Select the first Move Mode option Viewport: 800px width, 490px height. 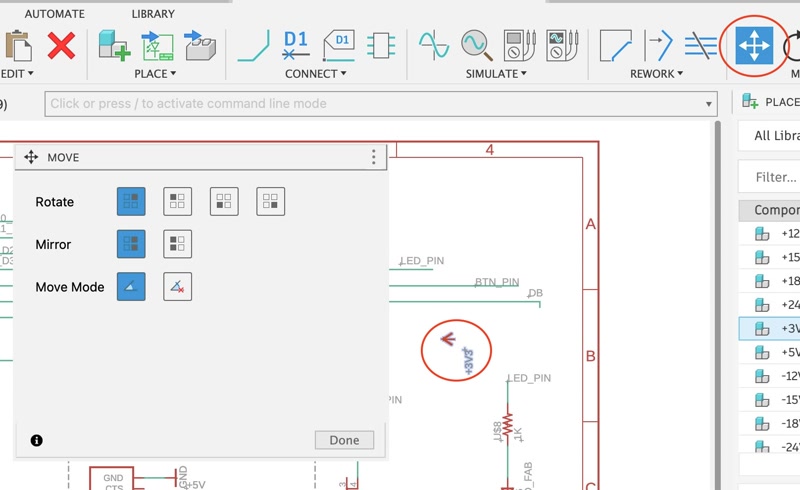131,286
